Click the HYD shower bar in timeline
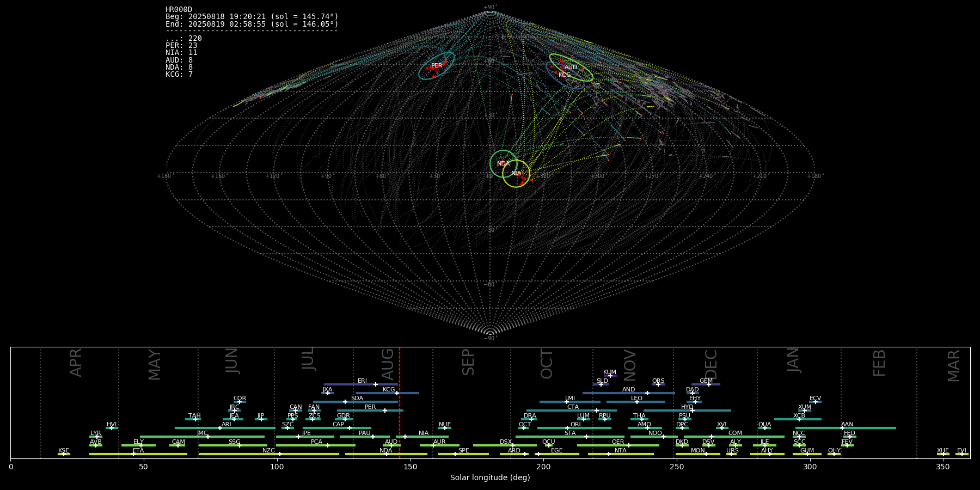The height and width of the screenshot is (490, 980). click(x=687, y=411)
